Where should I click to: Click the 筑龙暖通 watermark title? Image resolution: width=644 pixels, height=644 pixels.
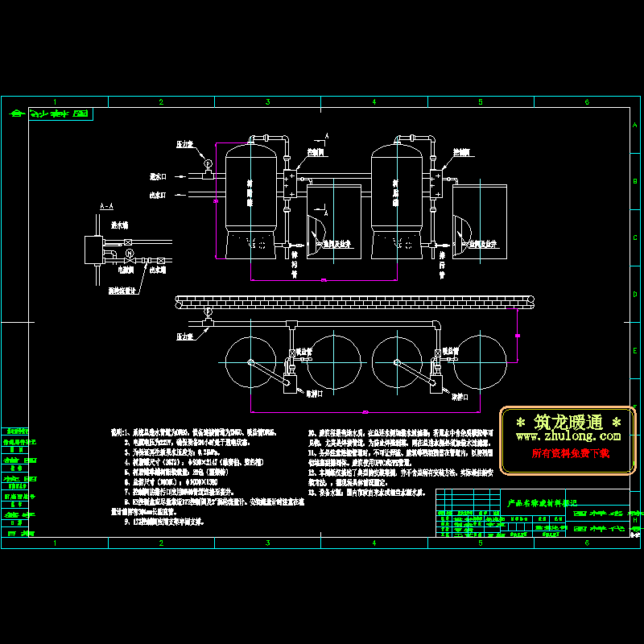[x=568, y=422]
